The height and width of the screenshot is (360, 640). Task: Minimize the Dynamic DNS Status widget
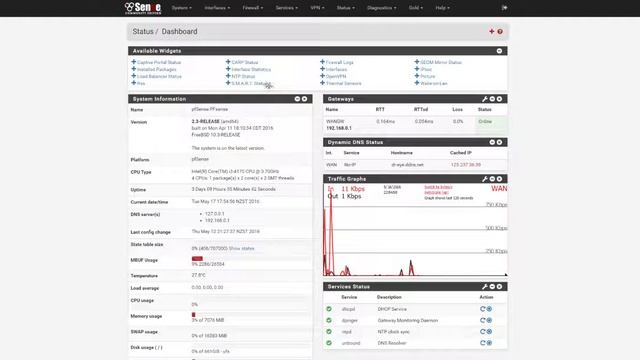click(x=492, y=142)
